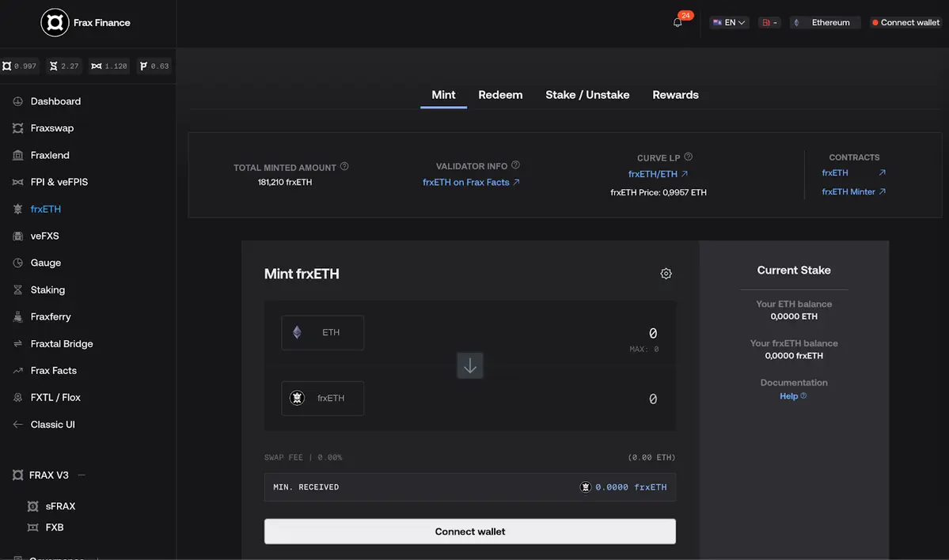Viewport: 949px width, 560px height.
Task: Click the Frax Finance logo
Action: (55, 23)
